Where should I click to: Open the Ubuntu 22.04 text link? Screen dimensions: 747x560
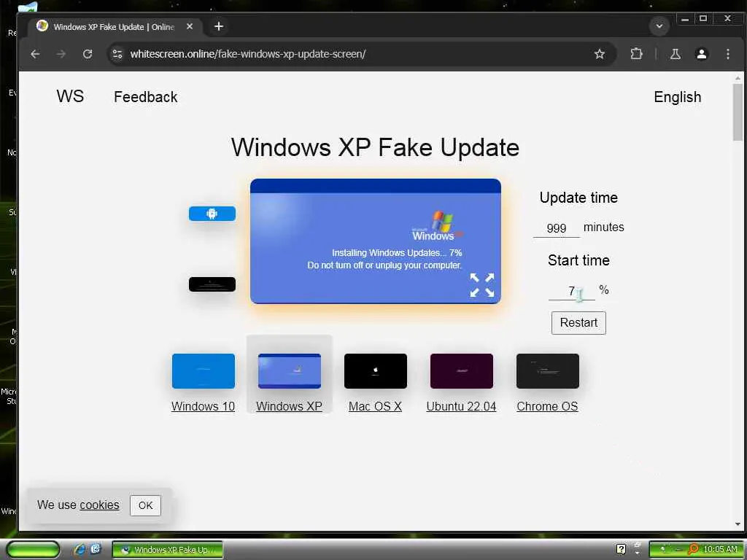pos(461,406)
